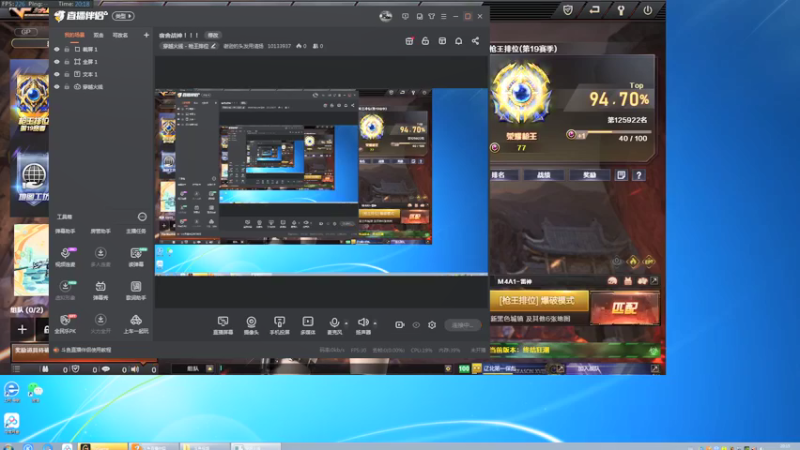Screen dimensions: 800x450
Task: Open the 上车一起玩 tool
Action: point(136,323)
